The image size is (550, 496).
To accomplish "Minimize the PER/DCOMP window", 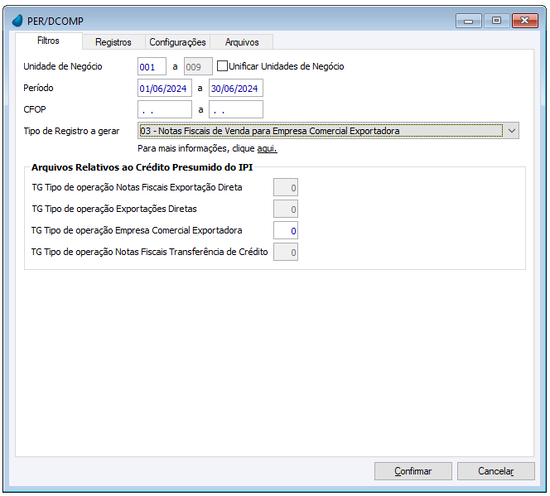I will pos(468,21).
